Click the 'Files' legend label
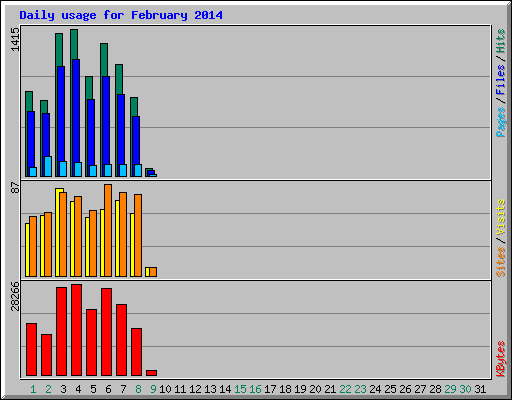Image resolution: width=512 pixels, height=400 pixels. coord(501,80)
